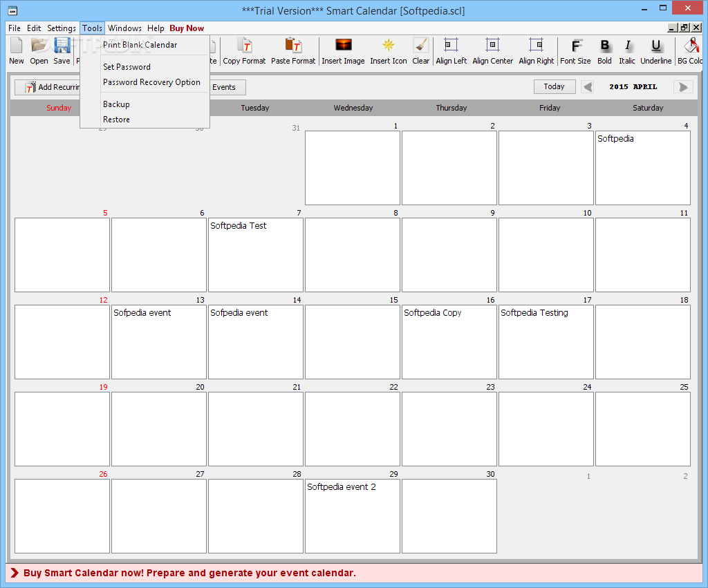708x588 pixels.
Task: Toggle Italic text formatting
Action: point(626,51)
